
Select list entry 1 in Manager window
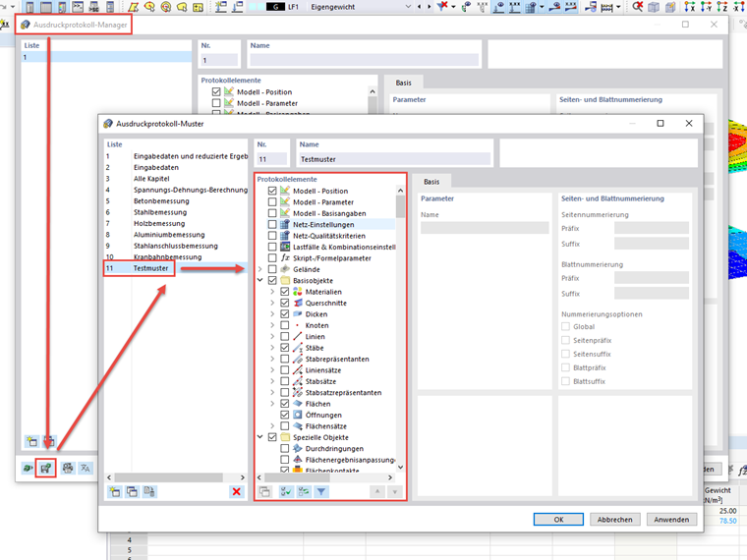[106, 57]
